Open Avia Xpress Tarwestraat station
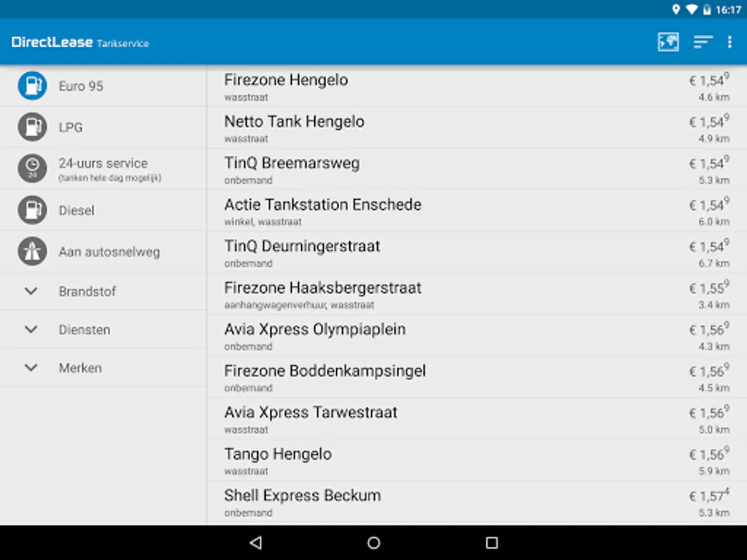The height and width of the screenshot is (560, 747). [x=477, y=419]
